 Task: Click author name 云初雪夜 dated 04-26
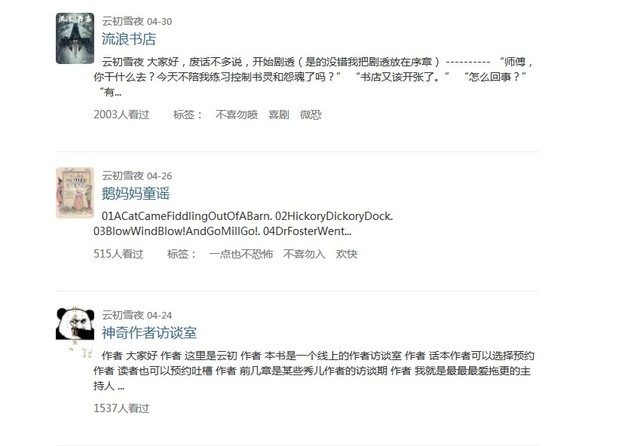point(123,176)
